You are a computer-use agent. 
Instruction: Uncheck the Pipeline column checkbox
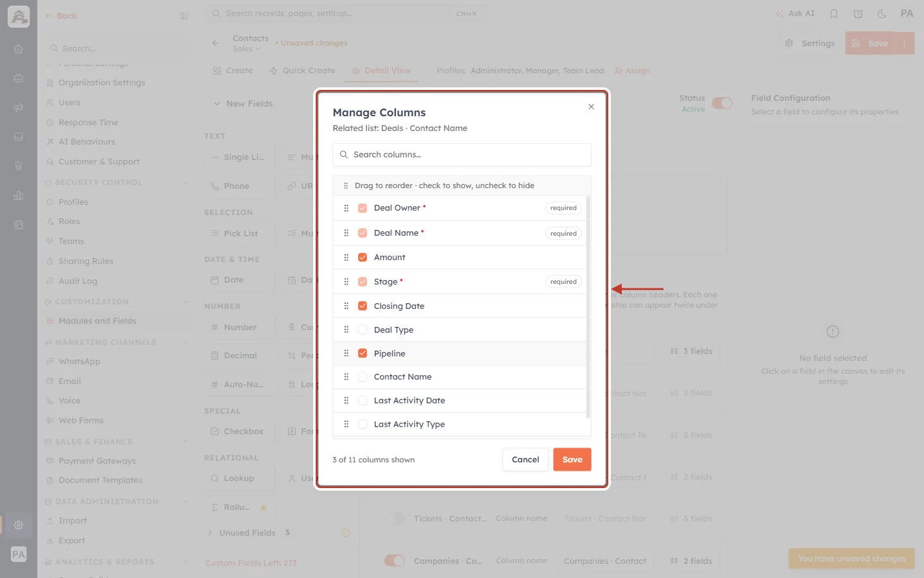(x=363, y=353)
